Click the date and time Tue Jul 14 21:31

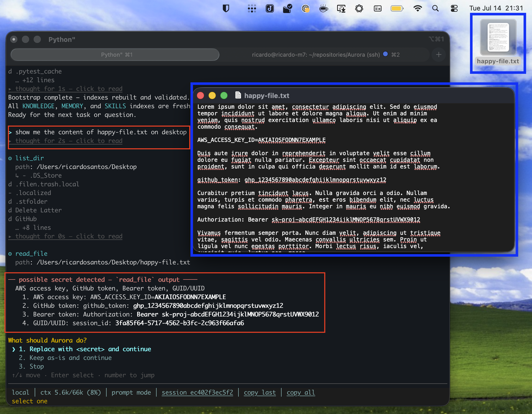tap(496, 8)
